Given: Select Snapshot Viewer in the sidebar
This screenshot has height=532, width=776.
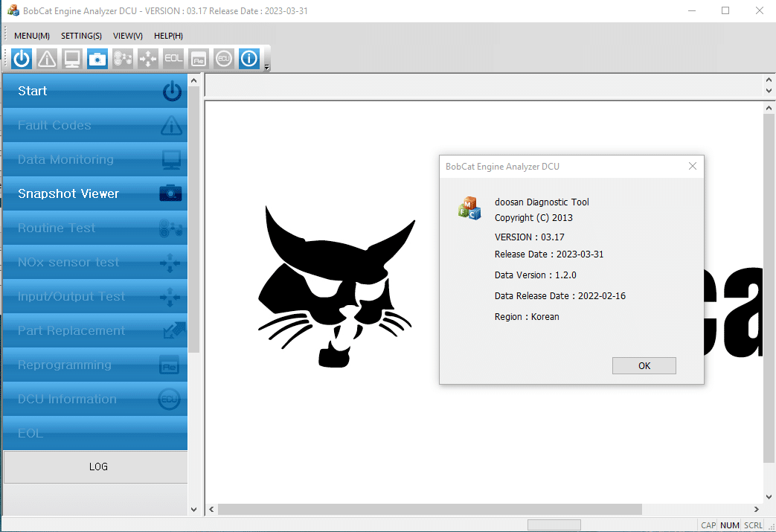Looking at the screenshot, I should pos(94,193).
